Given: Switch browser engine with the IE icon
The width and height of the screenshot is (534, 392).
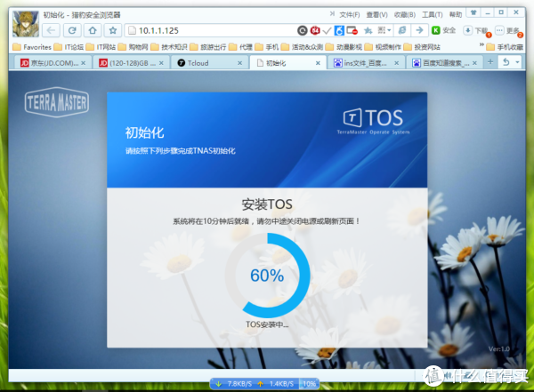Looking at the screenshot, I should 402,30.
